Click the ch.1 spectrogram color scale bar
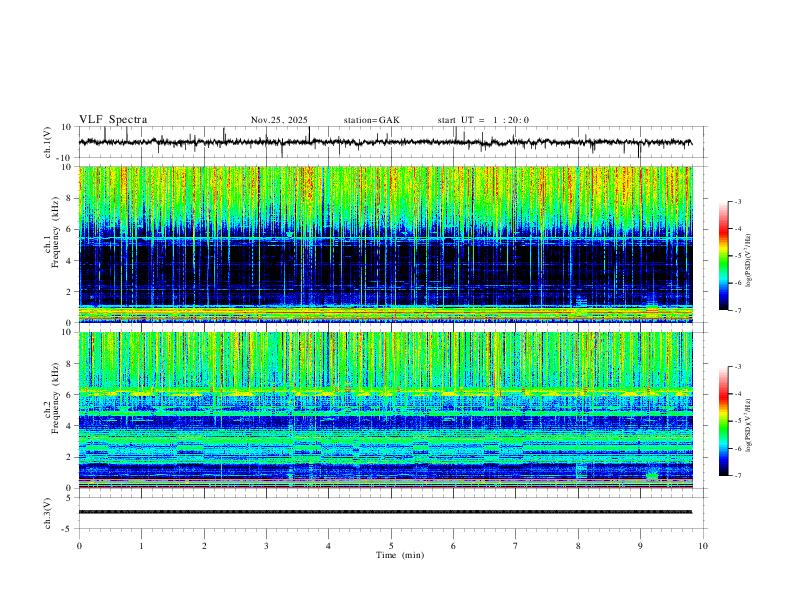 [724, 256]
